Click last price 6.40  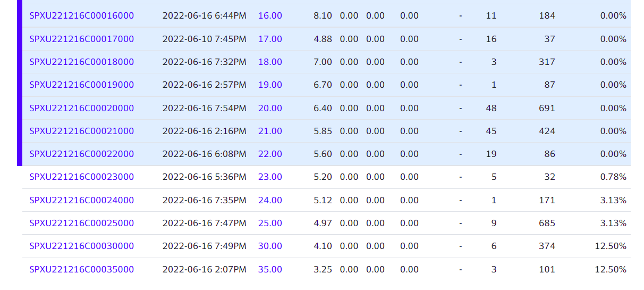click(x=323, y=108)
